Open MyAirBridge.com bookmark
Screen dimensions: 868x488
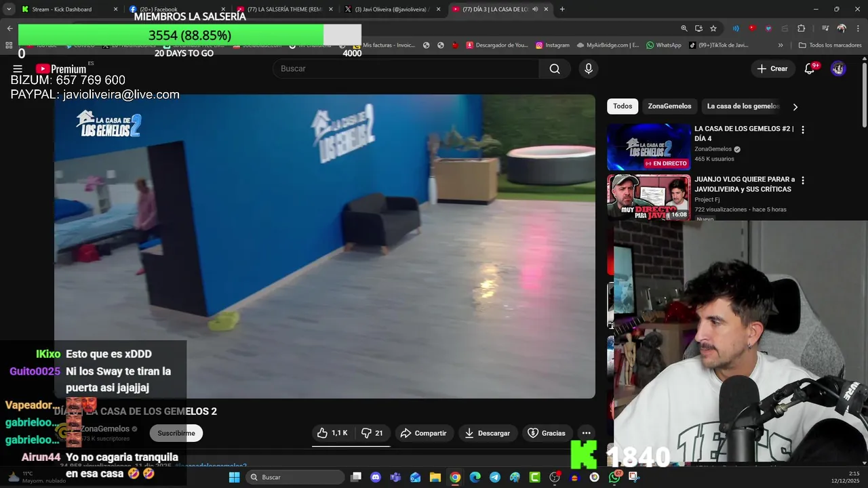tap(608, 45)
